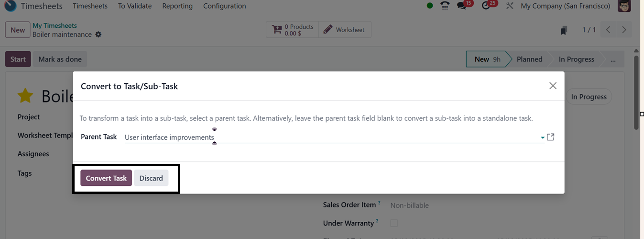644x239 pixels.
Task: Open external link for Parent Task
Action: point(551,137)
